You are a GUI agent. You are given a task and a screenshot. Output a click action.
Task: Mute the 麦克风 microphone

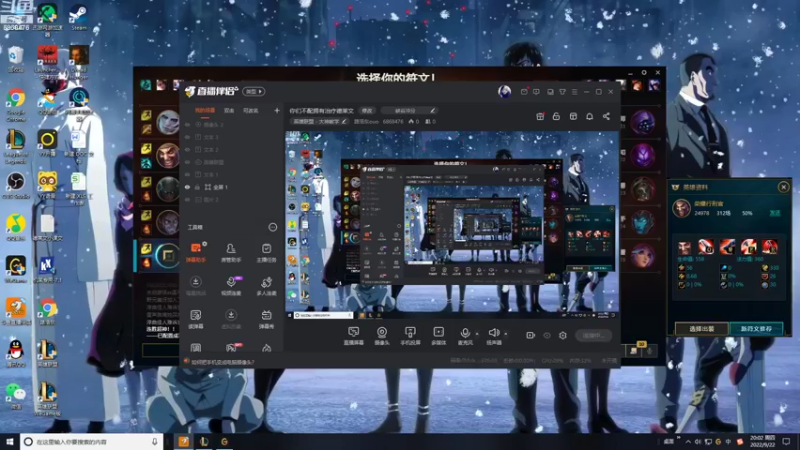(465, 336)
